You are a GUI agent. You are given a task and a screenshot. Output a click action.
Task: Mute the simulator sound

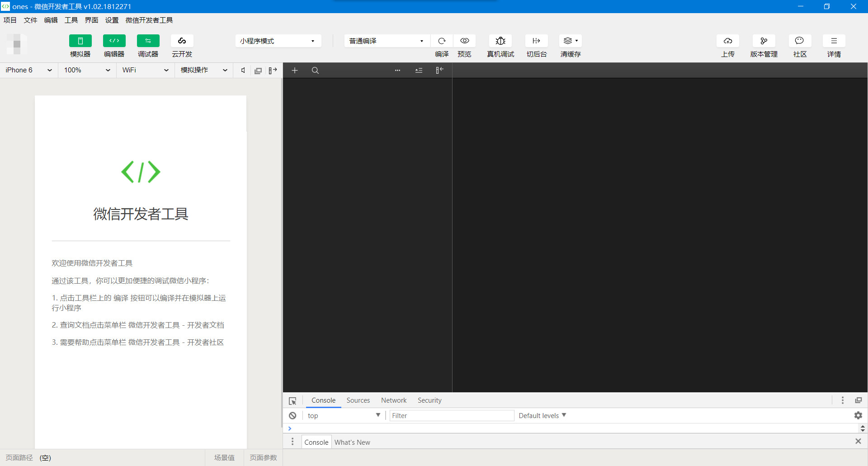[243, 70]
